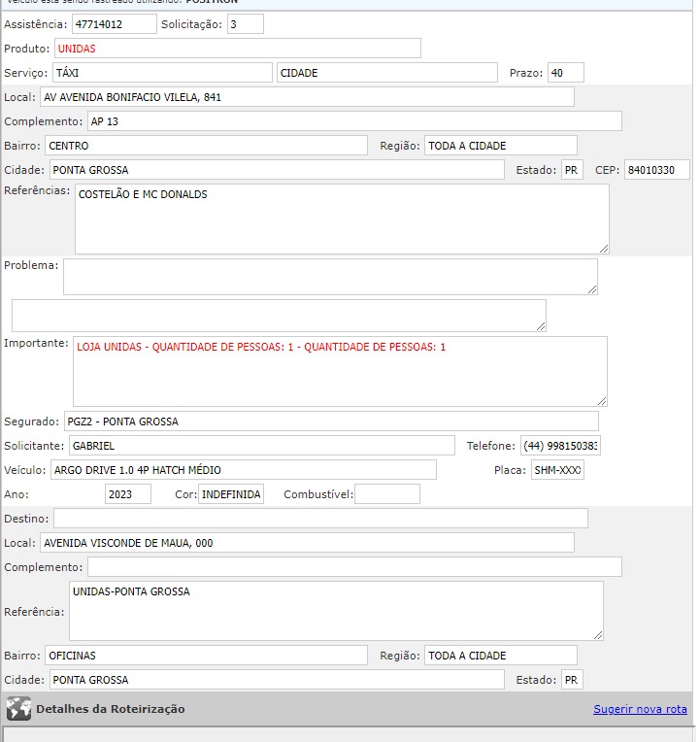Click the empty Problema text area
Screen dimensions: 700x742
pyautogui.click(x=330, y=277)
